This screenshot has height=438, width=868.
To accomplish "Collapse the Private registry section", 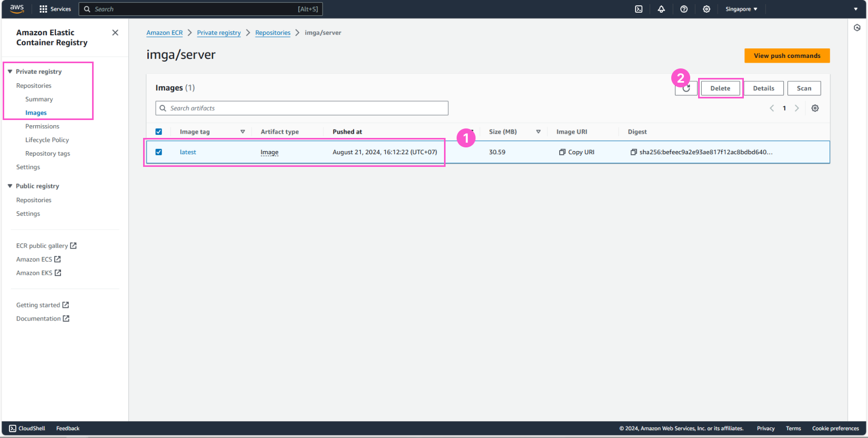I will pyautogui.click(x=10, y=72).
